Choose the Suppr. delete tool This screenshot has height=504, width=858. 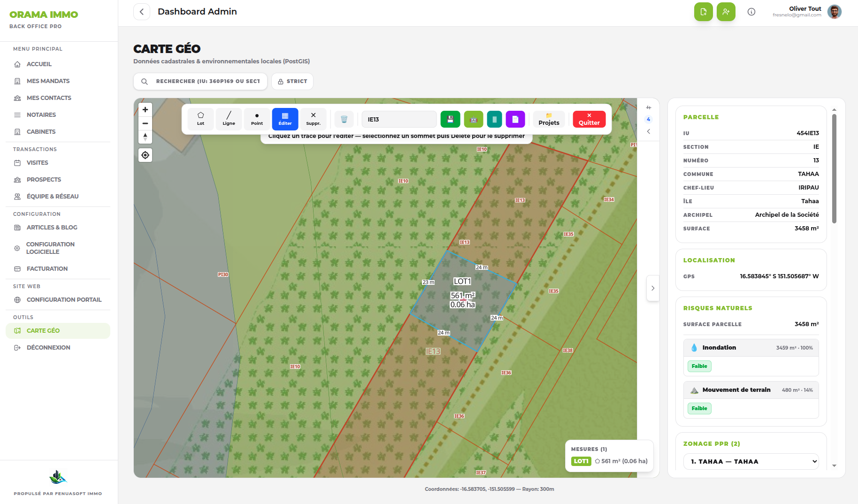(314, 119)
